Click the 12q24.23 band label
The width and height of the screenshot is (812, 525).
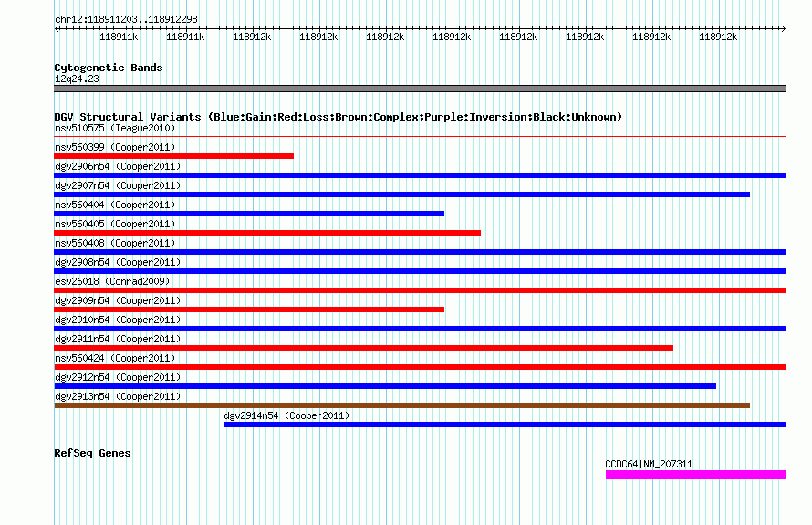[77, 79]
